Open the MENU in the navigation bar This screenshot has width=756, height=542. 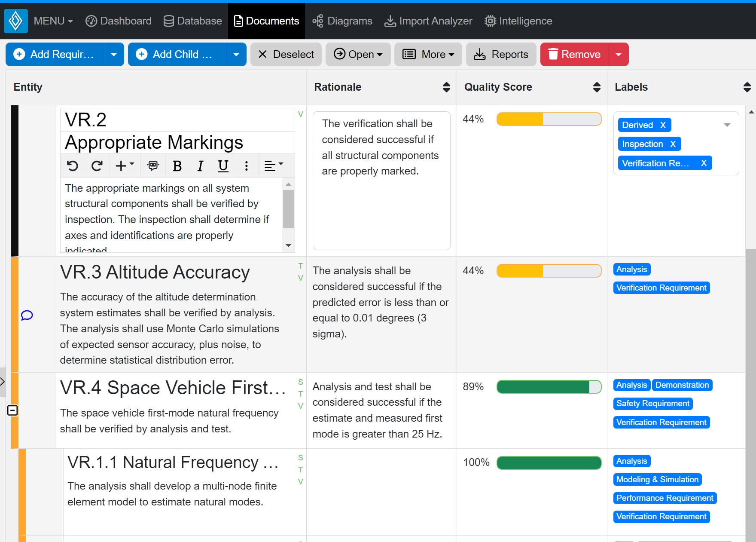coord(53,21)
